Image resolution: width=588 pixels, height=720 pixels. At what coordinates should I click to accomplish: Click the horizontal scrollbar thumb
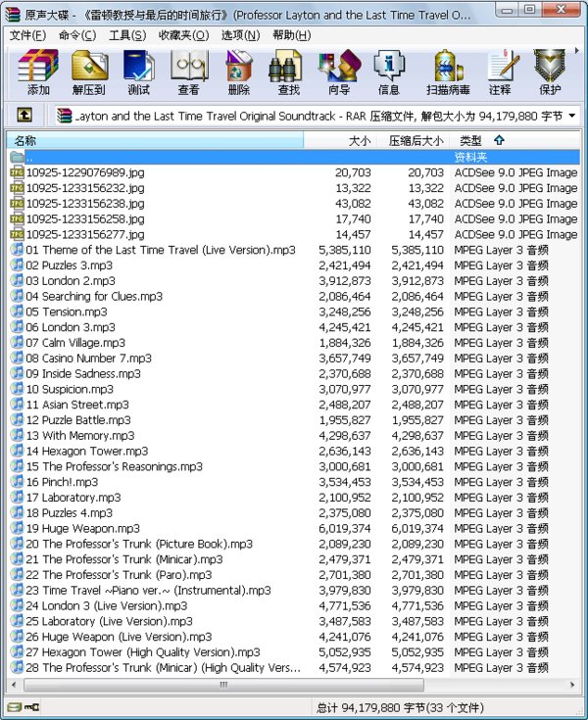point(223,685)
